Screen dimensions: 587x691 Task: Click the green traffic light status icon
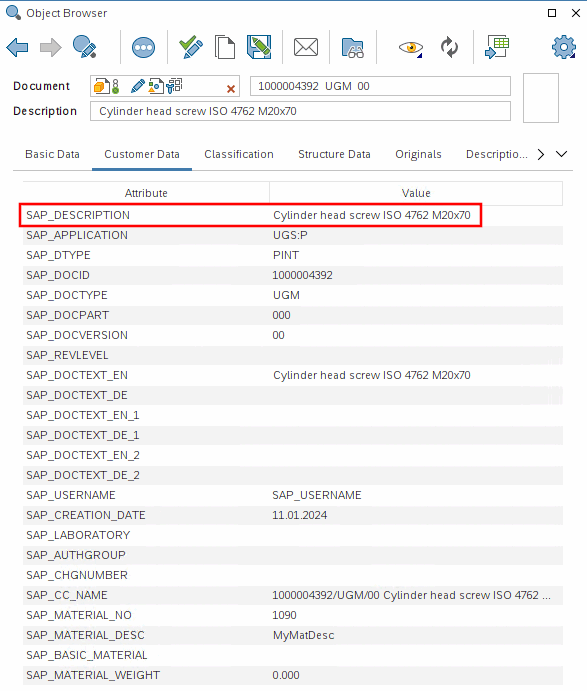point(115,86)
